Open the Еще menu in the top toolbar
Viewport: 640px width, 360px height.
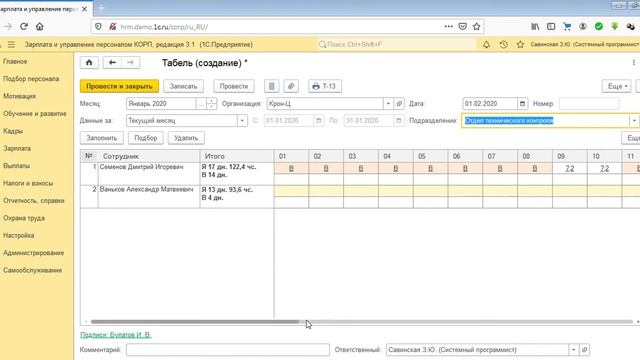pyautogui.click(x=617, y=86)
